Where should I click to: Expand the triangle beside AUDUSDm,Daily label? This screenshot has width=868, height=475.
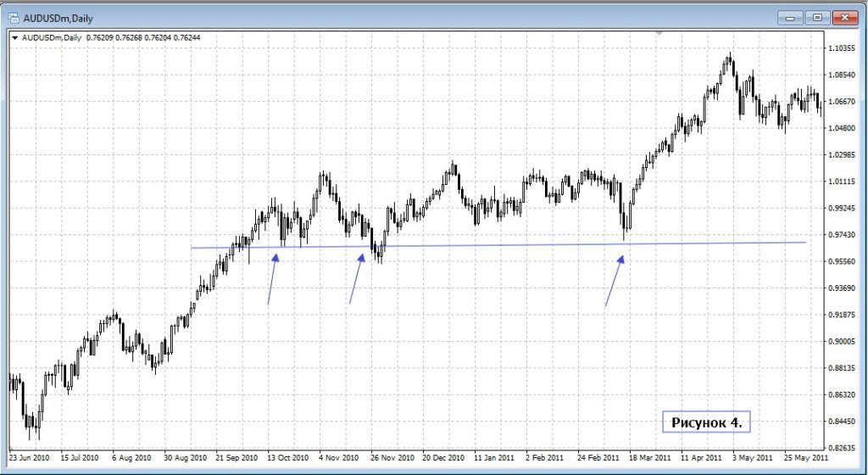pyautogui.click(x=14, y=37)
